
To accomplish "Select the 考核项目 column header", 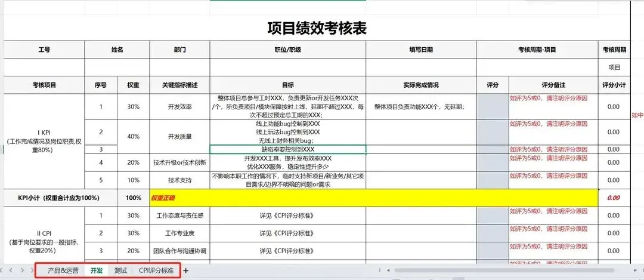I will pos(44,85).
